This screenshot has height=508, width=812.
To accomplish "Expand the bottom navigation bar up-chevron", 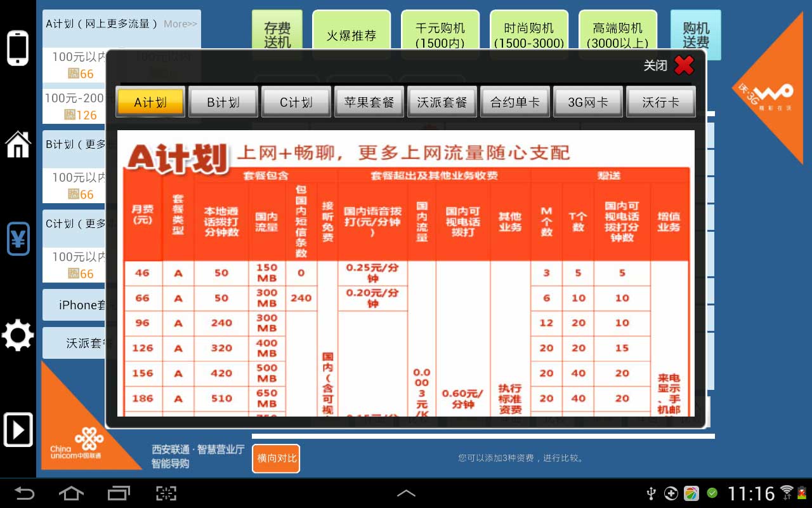I will point(406,493).
